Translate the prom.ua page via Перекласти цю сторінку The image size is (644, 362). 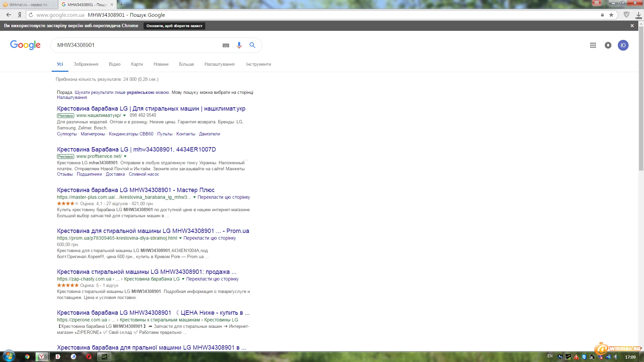point(210,238)
